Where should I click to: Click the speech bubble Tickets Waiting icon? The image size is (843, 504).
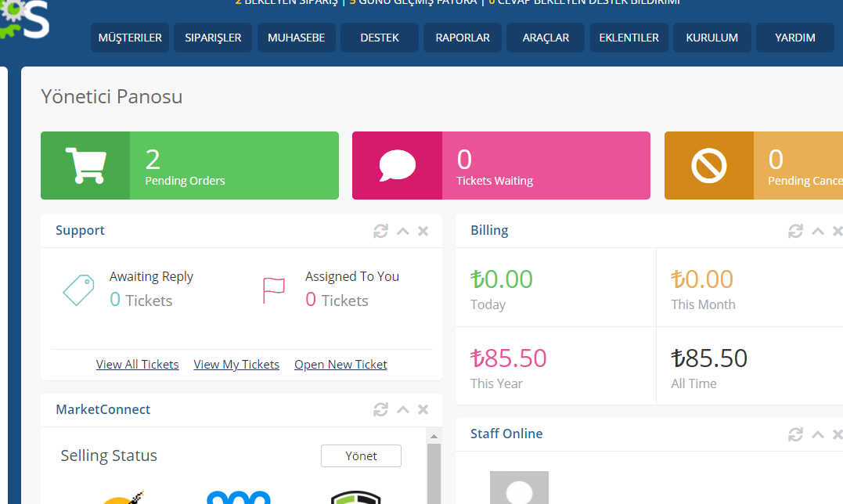click(x=397, y=165)
